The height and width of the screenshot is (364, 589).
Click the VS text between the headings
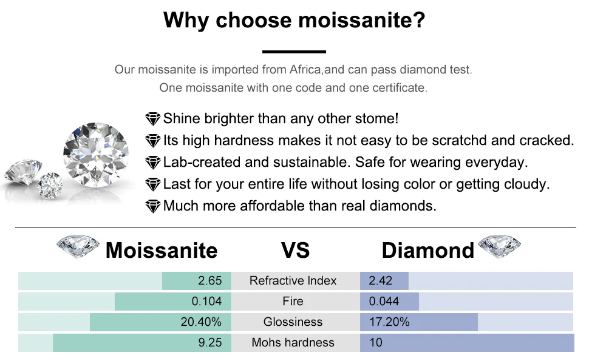(x=296, y=251)
